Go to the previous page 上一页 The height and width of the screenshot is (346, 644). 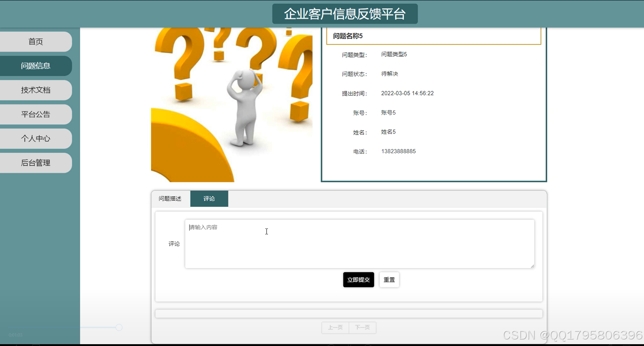click(x=335, y=327)
